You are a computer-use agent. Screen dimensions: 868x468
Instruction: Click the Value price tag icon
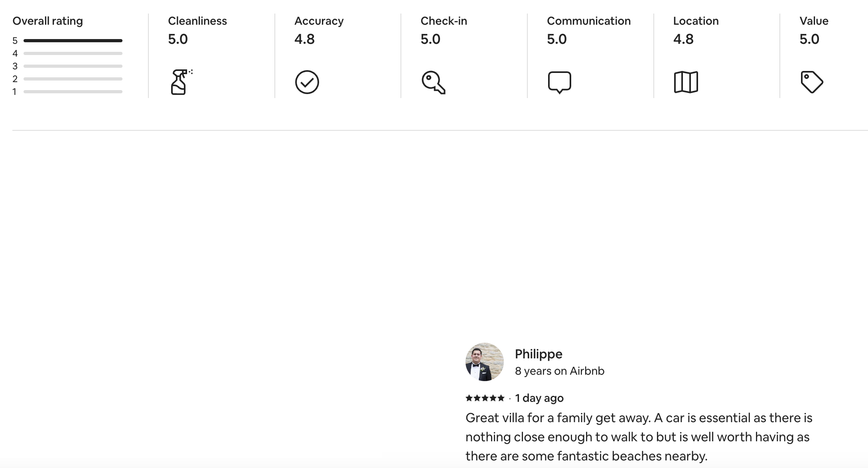(812, 82)
